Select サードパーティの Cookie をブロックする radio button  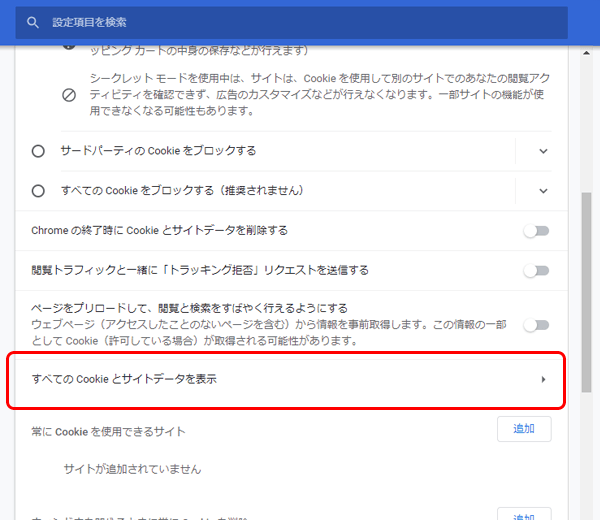(38, 151)
